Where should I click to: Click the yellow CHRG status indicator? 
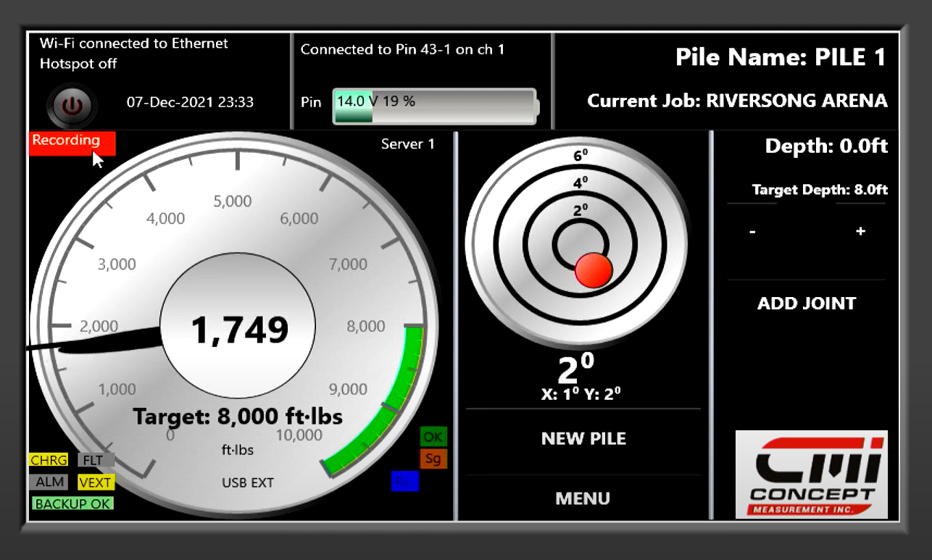pyautogui.click(x=49, y=460)
